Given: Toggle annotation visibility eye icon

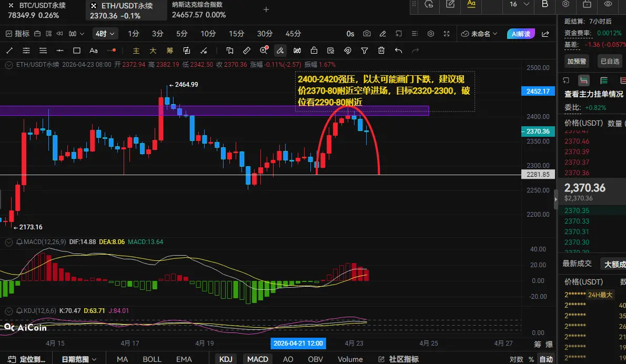Looking at the screenshot, I should [608, 4].
